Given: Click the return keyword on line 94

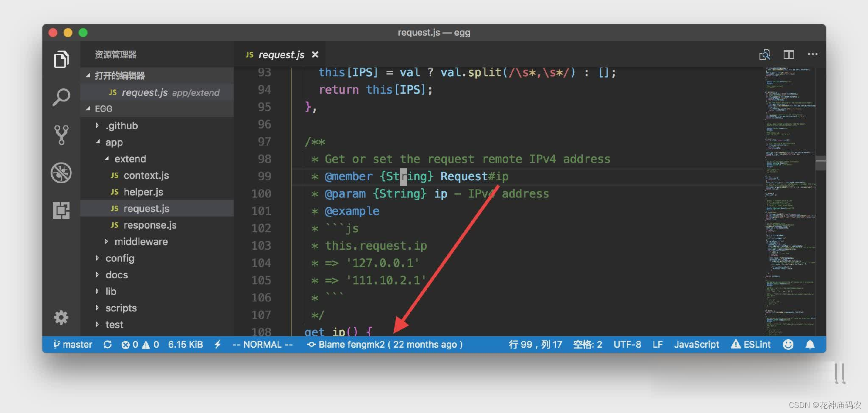Looking at the screenshot, I should point(339,89).
